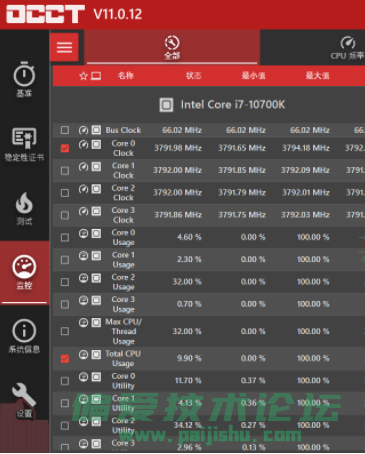
Task: Uncheck the Total CPU Usage checkbox
Action: coord(65,359)
